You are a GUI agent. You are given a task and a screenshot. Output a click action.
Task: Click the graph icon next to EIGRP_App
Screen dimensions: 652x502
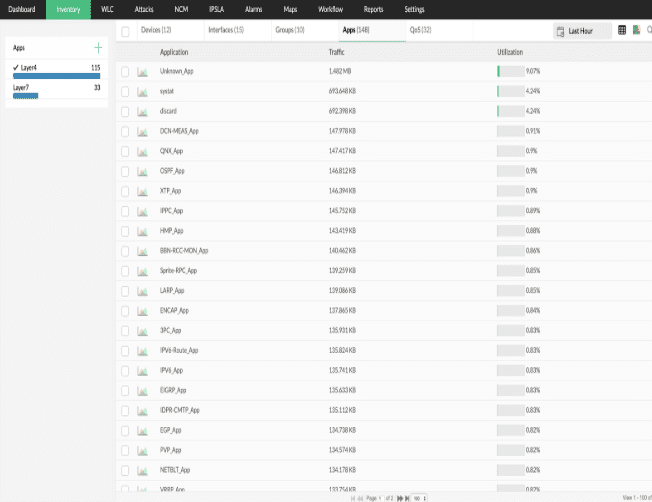[x=142, y=390]
